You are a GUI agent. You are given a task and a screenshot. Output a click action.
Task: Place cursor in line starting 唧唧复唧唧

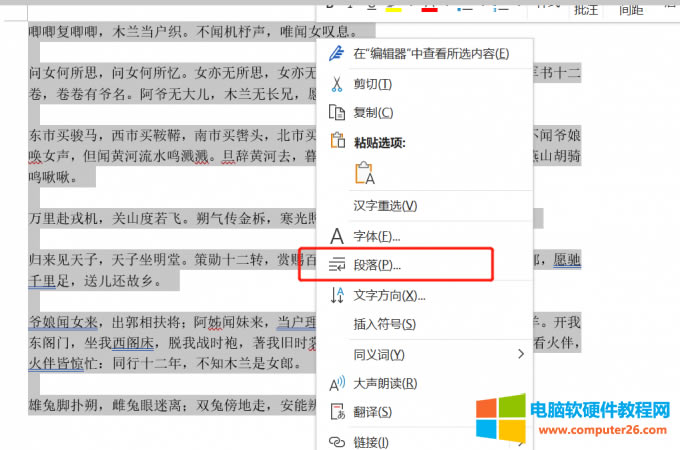click(x=193, y=31)
